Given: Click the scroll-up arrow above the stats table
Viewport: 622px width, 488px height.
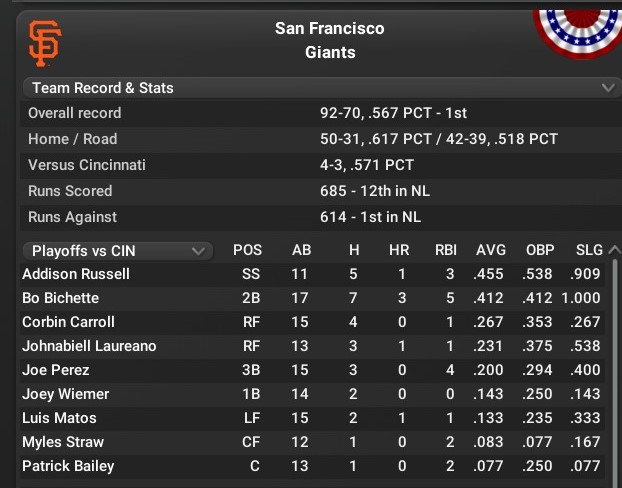Looking at the screenshot, I should (614, 249).
